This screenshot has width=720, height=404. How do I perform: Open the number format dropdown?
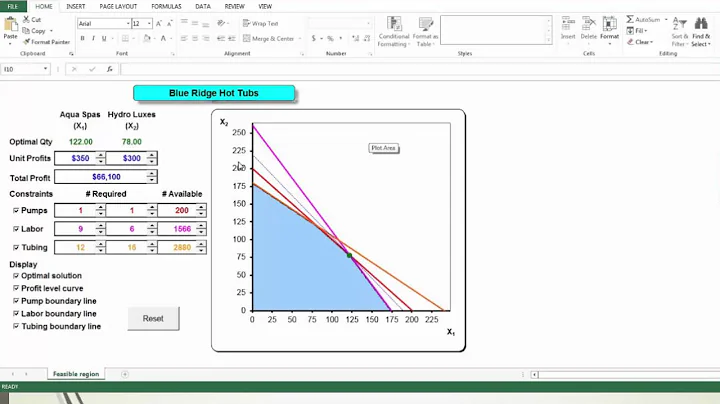point(368,23)
